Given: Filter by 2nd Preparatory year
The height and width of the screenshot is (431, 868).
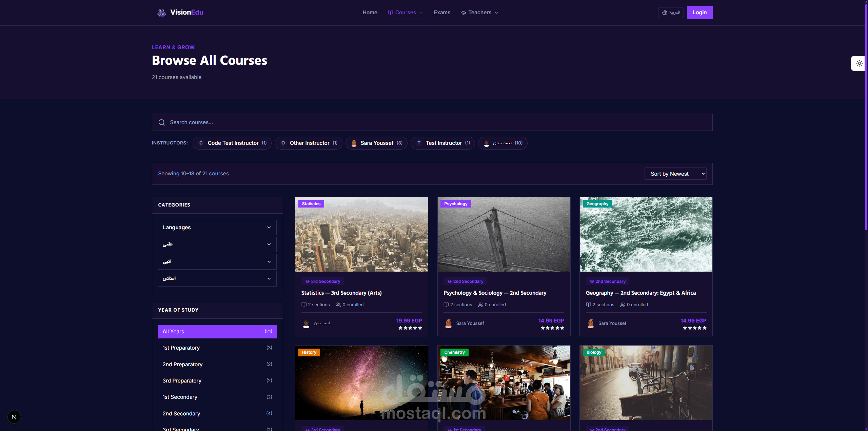Looking at the screenshot, I should pos(217,365).
